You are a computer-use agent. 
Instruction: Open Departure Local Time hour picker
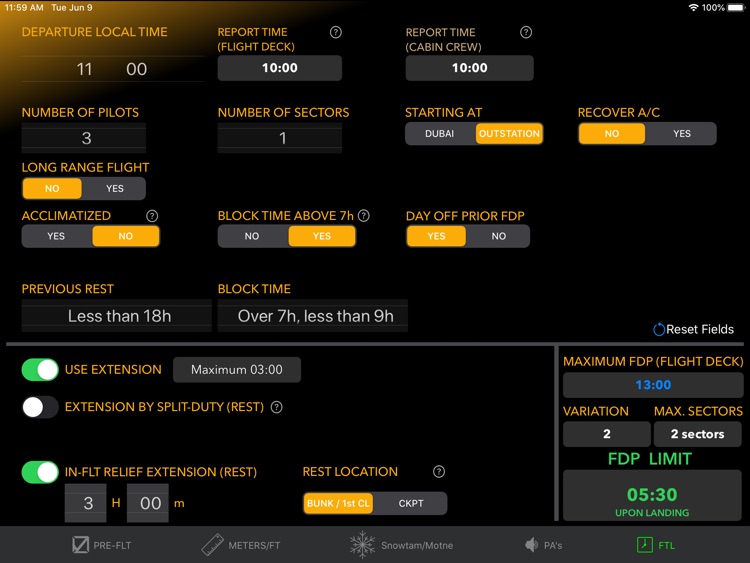tap(85, 69)
